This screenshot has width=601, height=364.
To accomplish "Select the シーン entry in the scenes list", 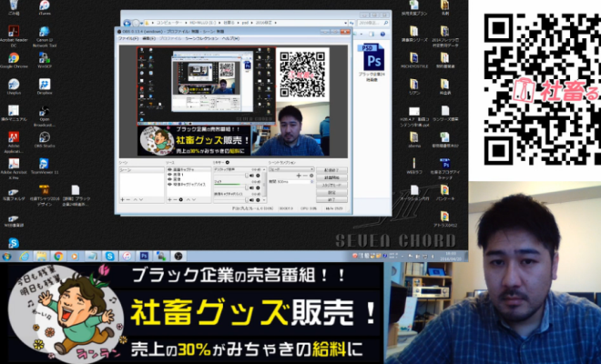I will [x=127, y=169].
